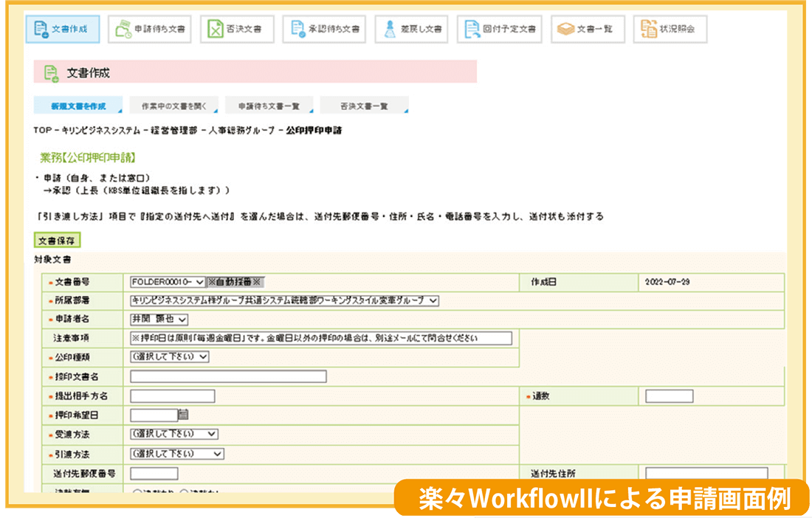Click the 押印文書名 input field
This screenshot has width=812, height=518.
(228, 376)
